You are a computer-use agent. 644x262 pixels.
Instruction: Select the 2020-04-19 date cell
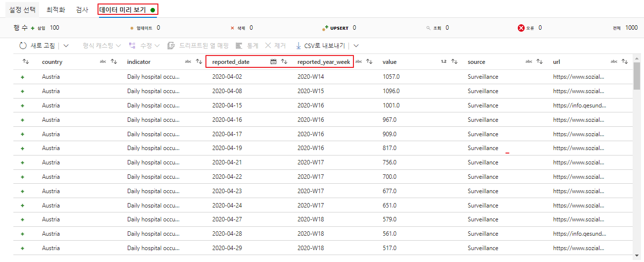[x=227, y=148]
